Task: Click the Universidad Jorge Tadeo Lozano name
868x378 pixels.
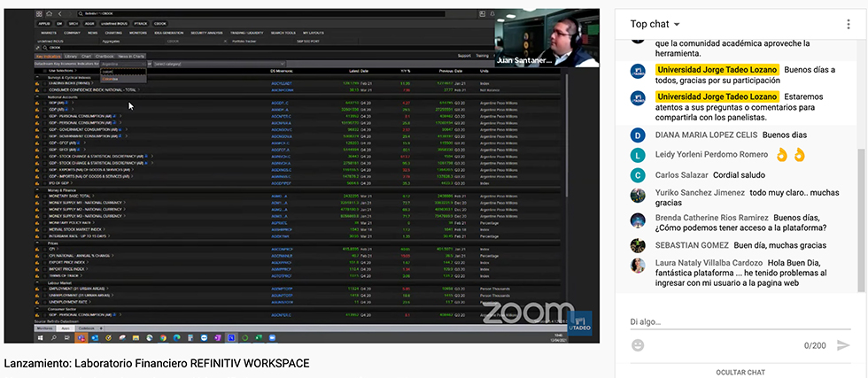Action: pyautogui.click(x=705, y=69)
